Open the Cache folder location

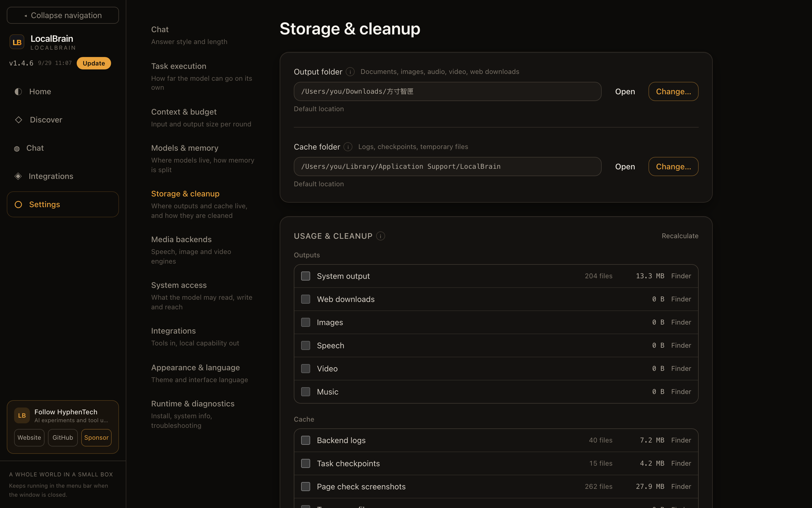(x=625, y=167)
